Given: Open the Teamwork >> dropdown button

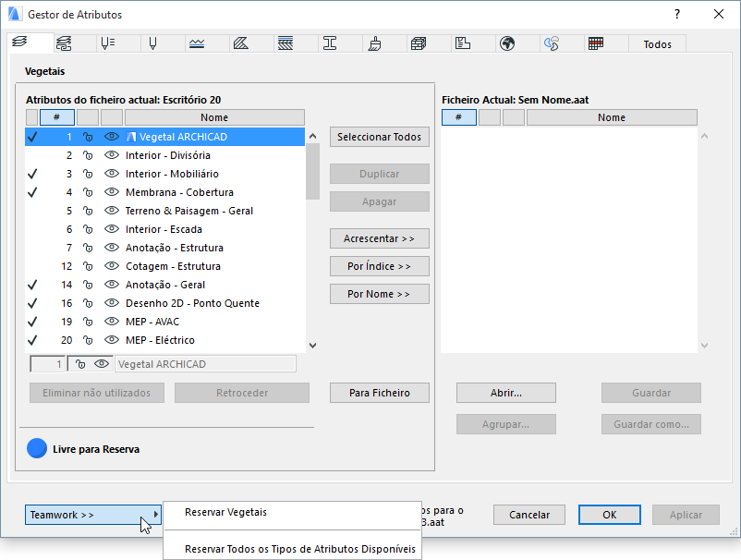Looking at the screenshot, I should point(93,515).
